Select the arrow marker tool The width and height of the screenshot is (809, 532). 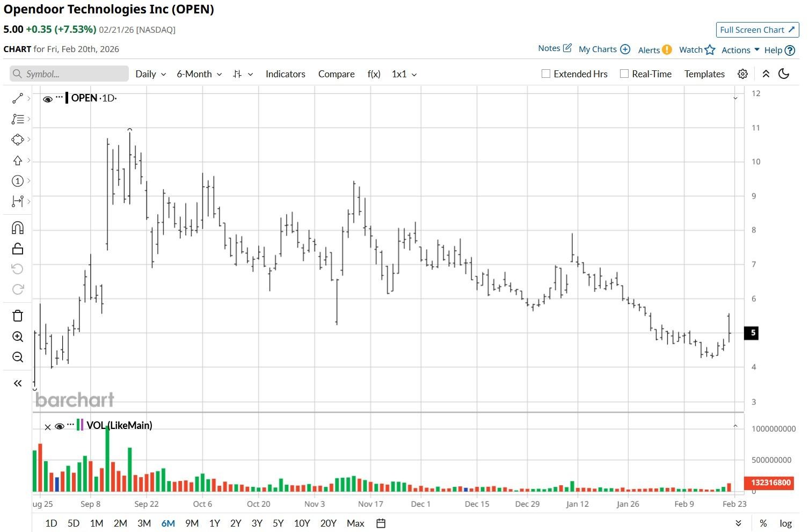point(18,161)
